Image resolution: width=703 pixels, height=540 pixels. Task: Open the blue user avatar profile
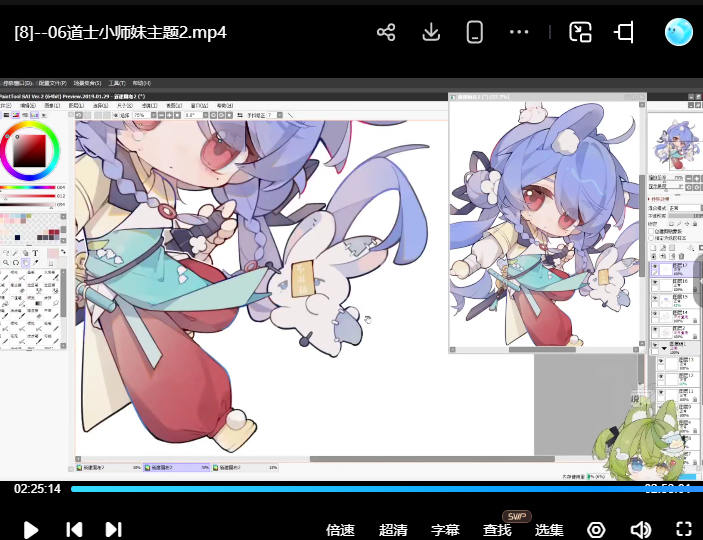point(679,32)
